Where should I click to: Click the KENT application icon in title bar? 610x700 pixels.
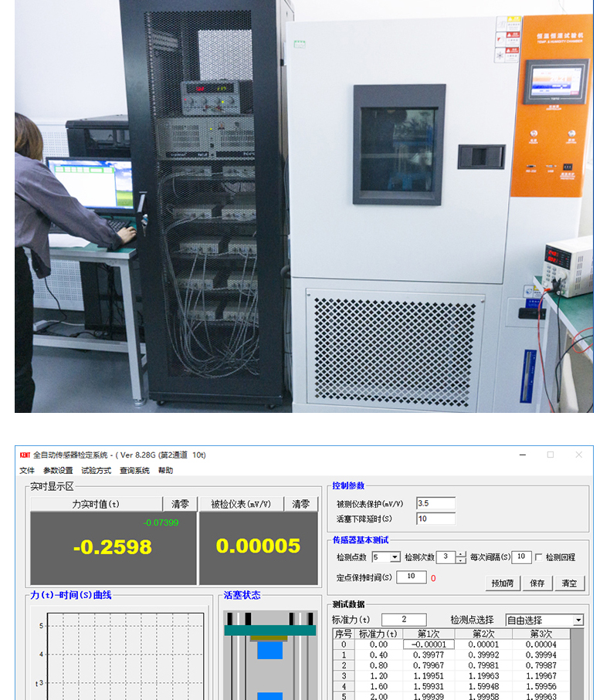tap(25, 455)
